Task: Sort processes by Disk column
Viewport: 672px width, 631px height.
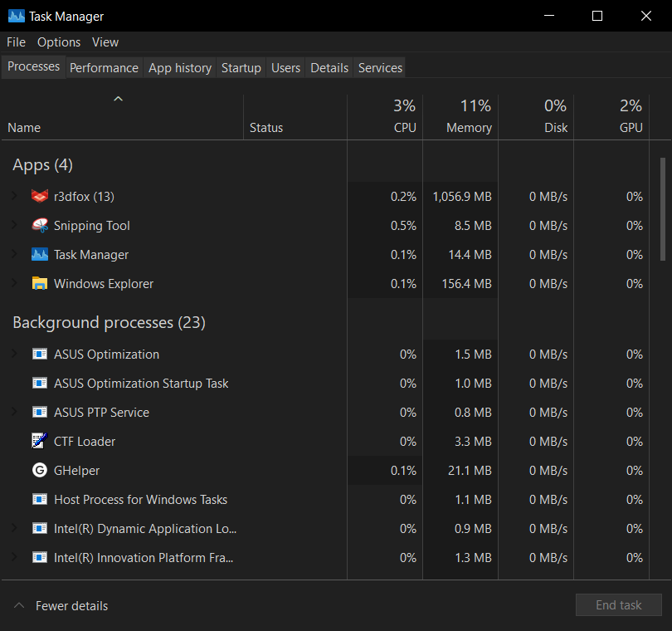Action: coord(536,117)
